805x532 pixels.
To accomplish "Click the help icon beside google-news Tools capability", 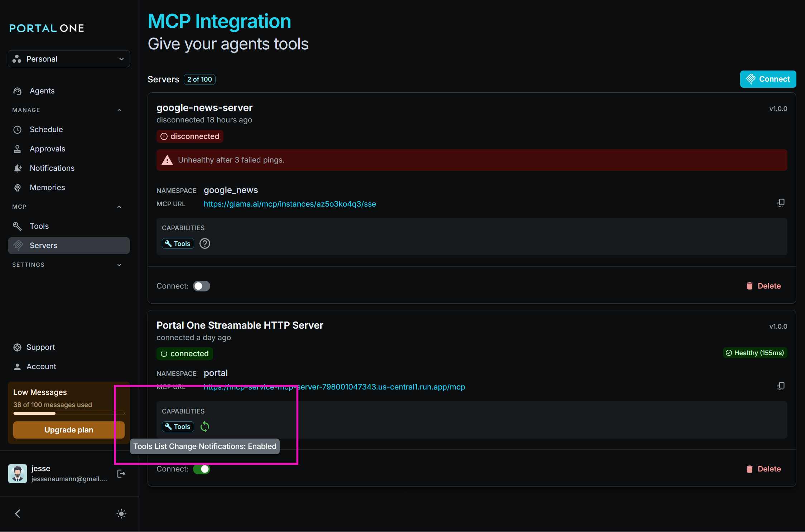I will click(x=204, y=244).
